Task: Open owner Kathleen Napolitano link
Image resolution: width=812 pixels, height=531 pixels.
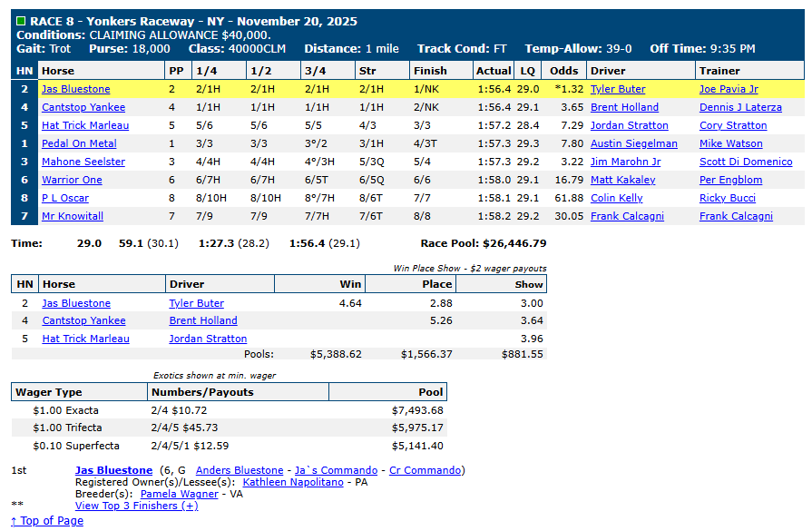Action: (x=293, y=482)
